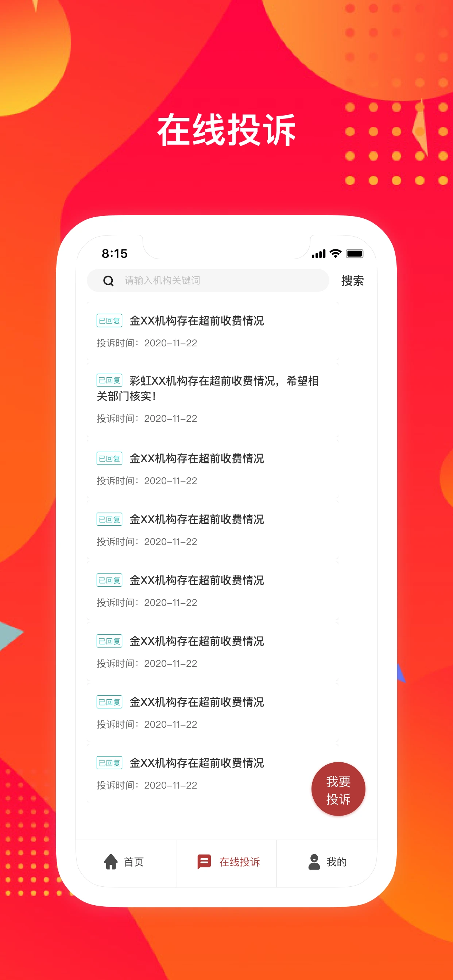Tap the 在线投诉 page heading
This screenshot has width=453, height=980.
click(226, 130)
